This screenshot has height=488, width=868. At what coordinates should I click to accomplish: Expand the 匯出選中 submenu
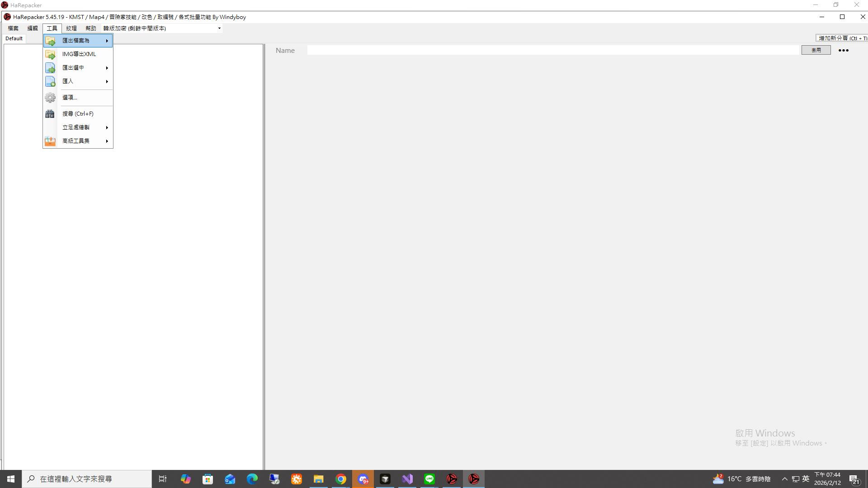click(x=78, y=68)
